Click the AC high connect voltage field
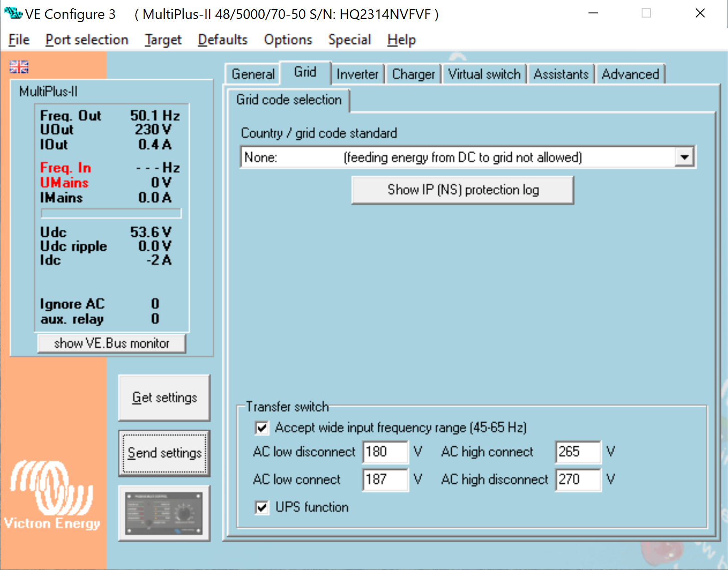728x570 pixels. point(578,452)
